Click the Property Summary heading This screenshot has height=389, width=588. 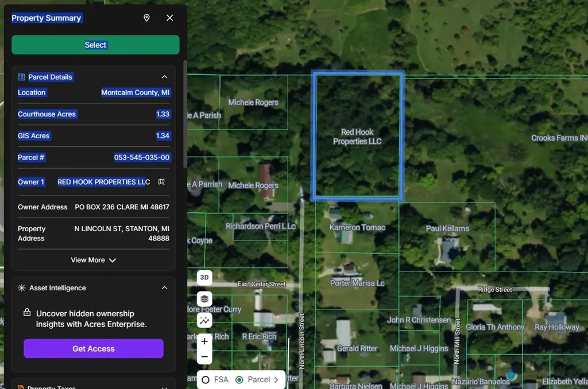pyautogui.click(x=46, y=18)
